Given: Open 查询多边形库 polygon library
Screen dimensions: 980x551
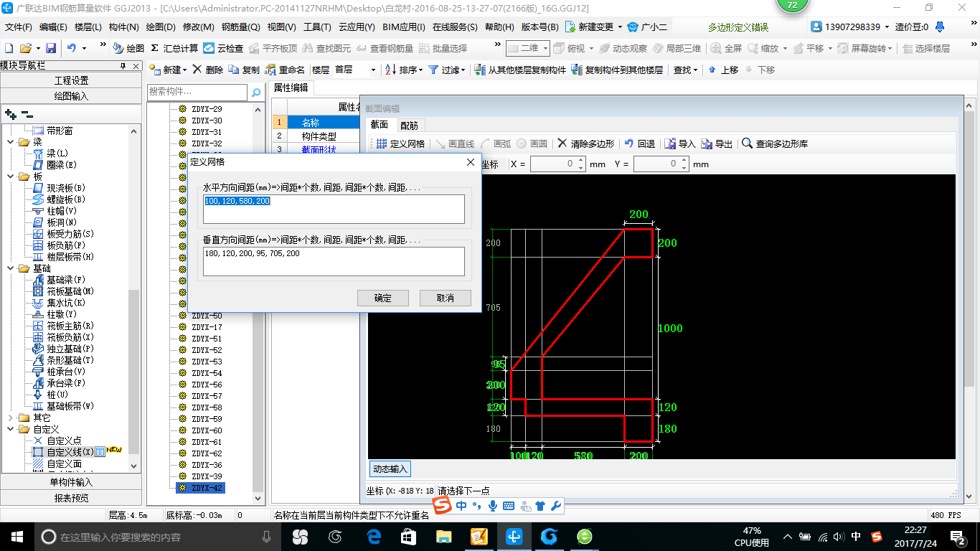Looking at the screenshot, I should click(775, 143).
